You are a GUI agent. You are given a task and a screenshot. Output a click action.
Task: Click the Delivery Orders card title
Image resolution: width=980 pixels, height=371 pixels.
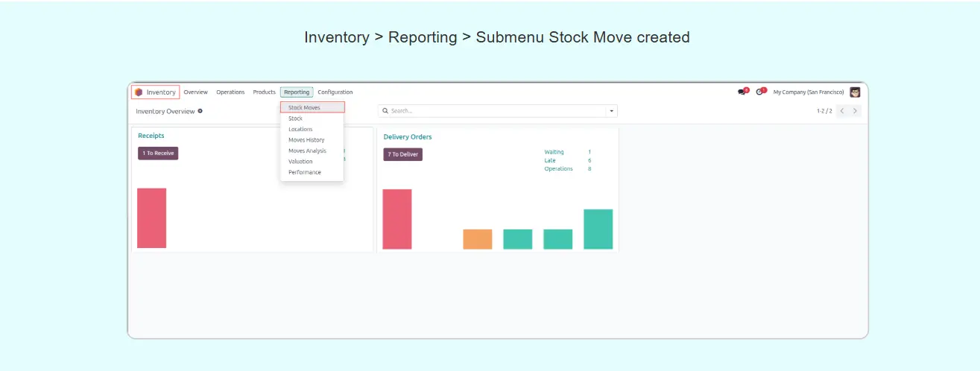[x=408, y=137]
